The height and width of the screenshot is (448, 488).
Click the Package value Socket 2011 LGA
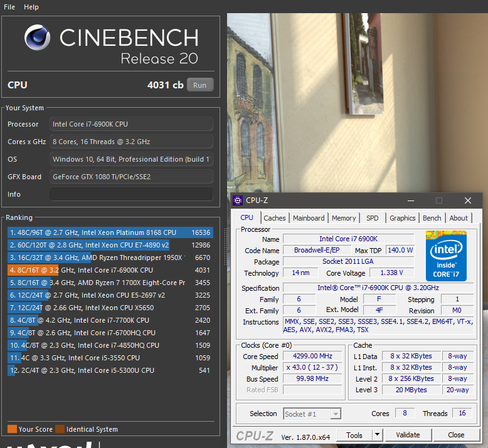(x=349, y=261)
